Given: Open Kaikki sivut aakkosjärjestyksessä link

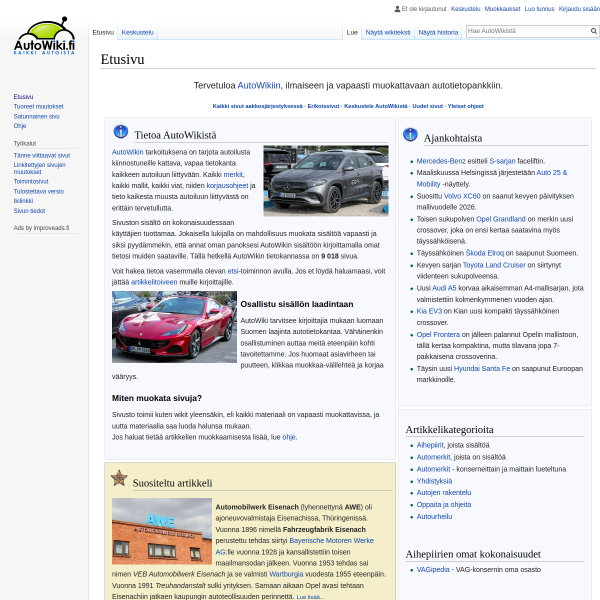Looking at the screenshot, I should (x=258, y=106).
